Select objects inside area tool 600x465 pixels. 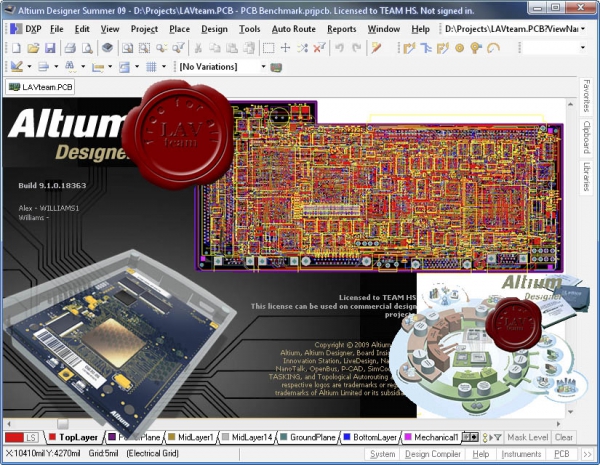[269, 48]
